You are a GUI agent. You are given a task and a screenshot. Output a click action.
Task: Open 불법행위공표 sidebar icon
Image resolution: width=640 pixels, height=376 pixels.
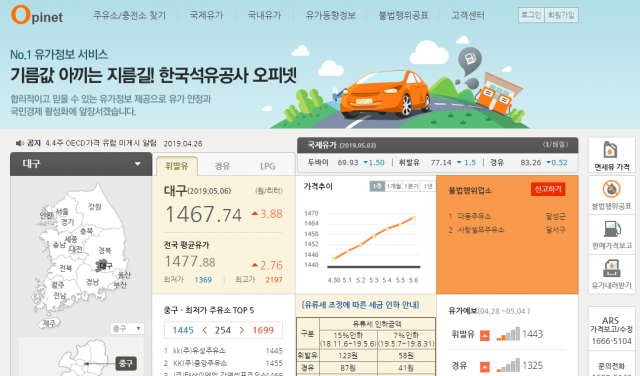click(611, 195)
